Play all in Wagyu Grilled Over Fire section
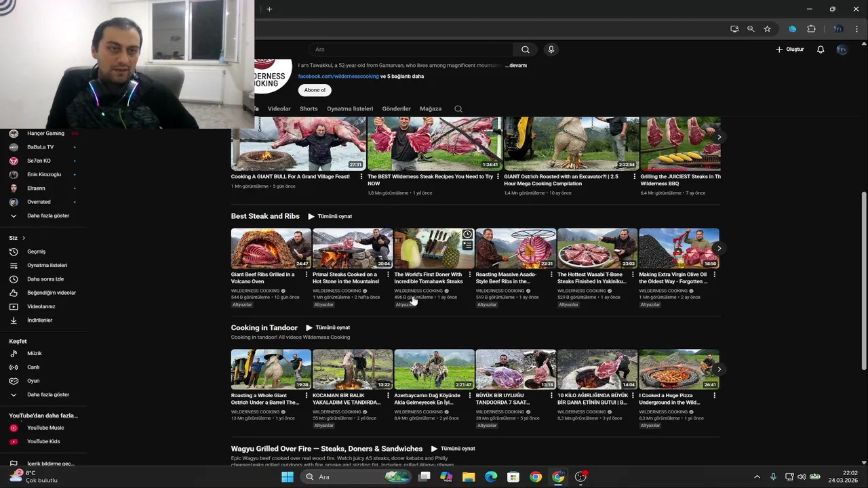The width and height of the screenshot is (868, 488). (453, 449)
